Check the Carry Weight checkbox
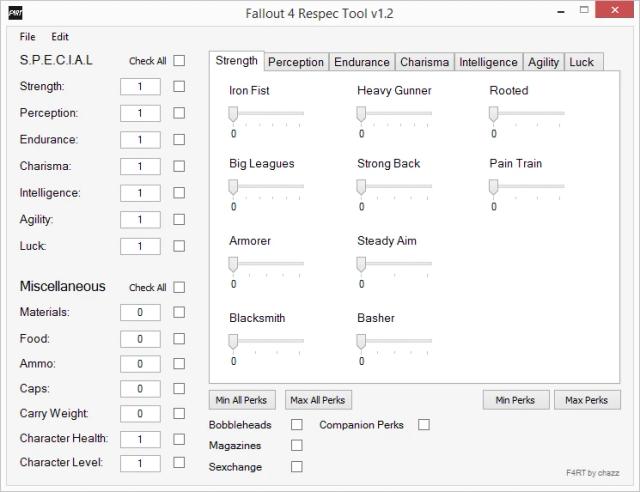This screenshot has width=640, height=492. (179, 413)
